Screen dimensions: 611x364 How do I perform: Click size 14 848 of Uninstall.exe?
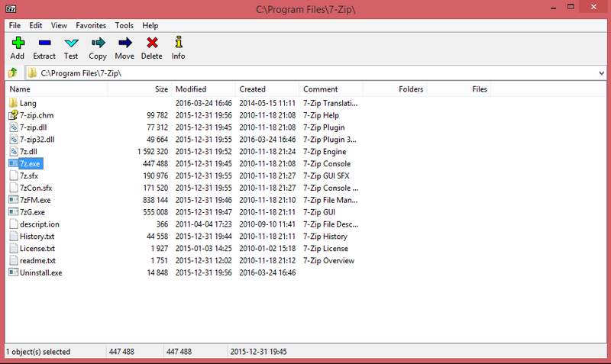coord(157,272)
